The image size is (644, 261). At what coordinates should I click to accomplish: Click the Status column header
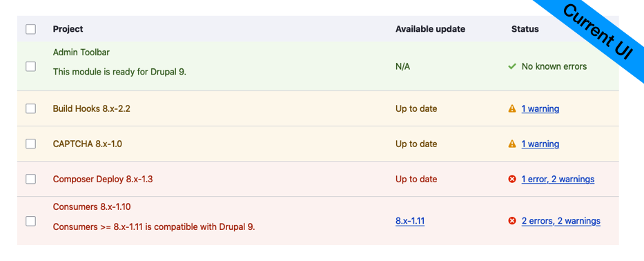tap(525, 29)
